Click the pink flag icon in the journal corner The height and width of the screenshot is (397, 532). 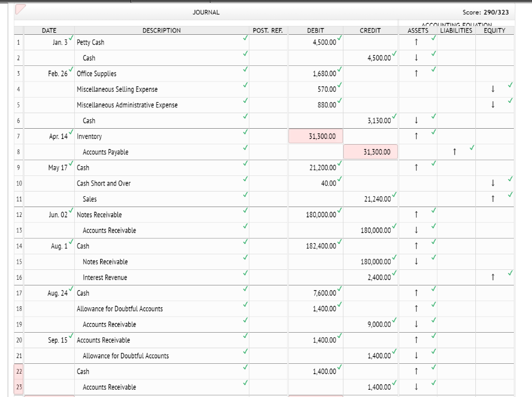pyautogui.click(x=20, y=8)
